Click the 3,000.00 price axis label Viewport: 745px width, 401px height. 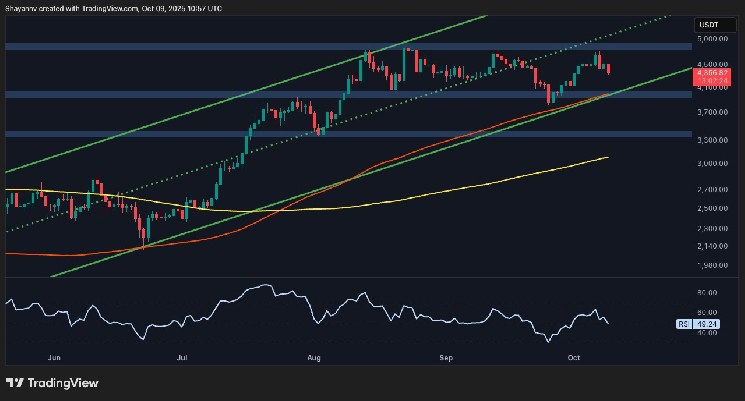pyautogui.click(x=712, y=162)
